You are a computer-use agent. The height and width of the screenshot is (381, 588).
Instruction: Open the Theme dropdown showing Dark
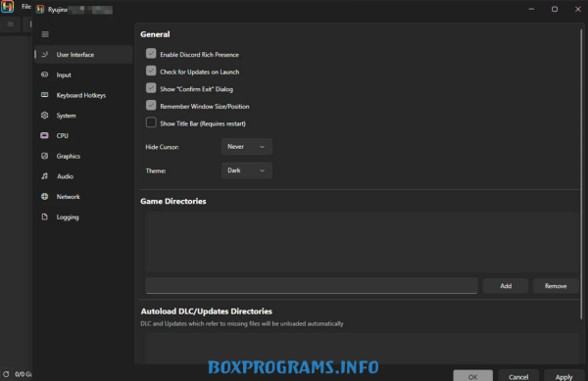click(246, 170)
